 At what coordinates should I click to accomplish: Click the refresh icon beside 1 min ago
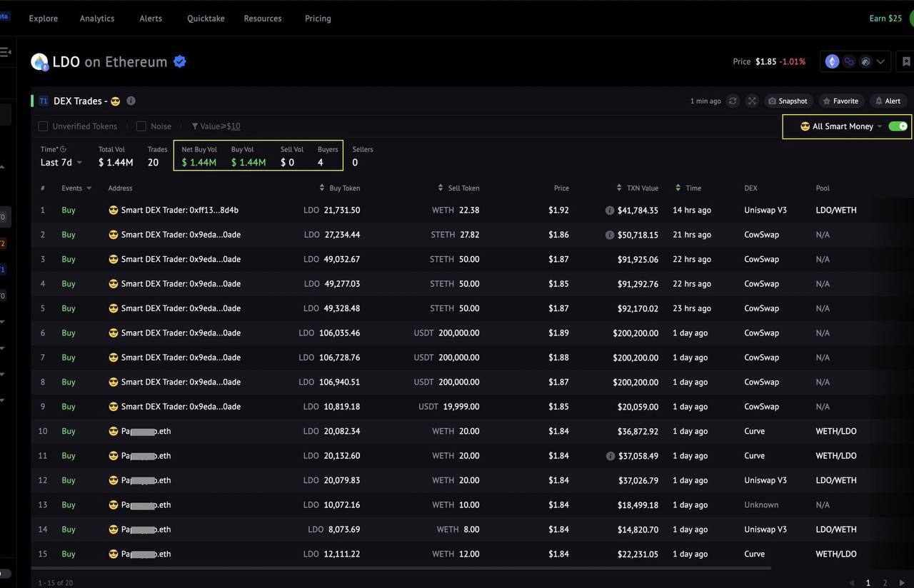[x=733, y=101]
